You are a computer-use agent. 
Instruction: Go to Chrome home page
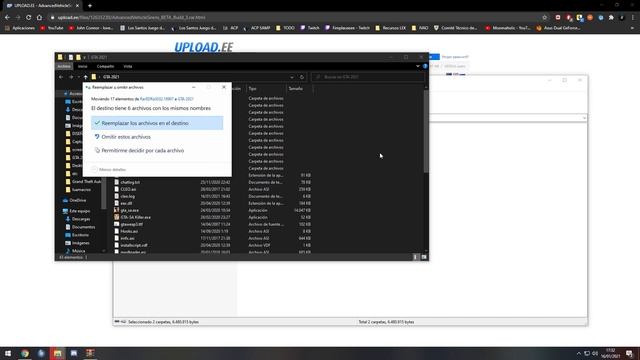point(39,18)
